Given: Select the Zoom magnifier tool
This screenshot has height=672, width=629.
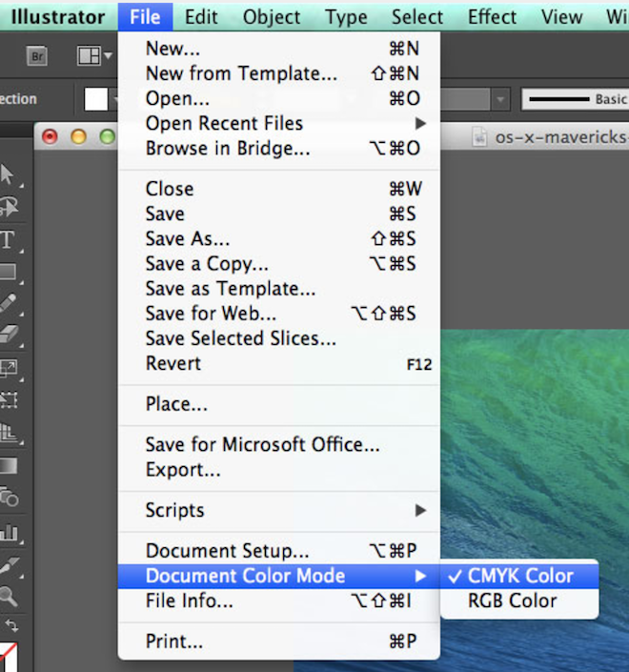Looking at the screenshot, I should 8,596.
